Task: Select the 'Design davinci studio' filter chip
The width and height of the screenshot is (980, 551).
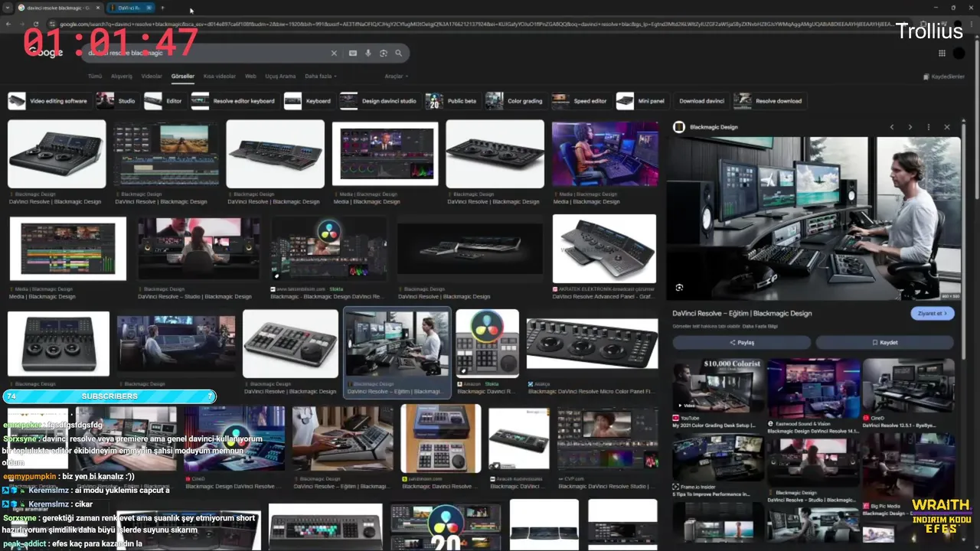Action: [379, 101]
